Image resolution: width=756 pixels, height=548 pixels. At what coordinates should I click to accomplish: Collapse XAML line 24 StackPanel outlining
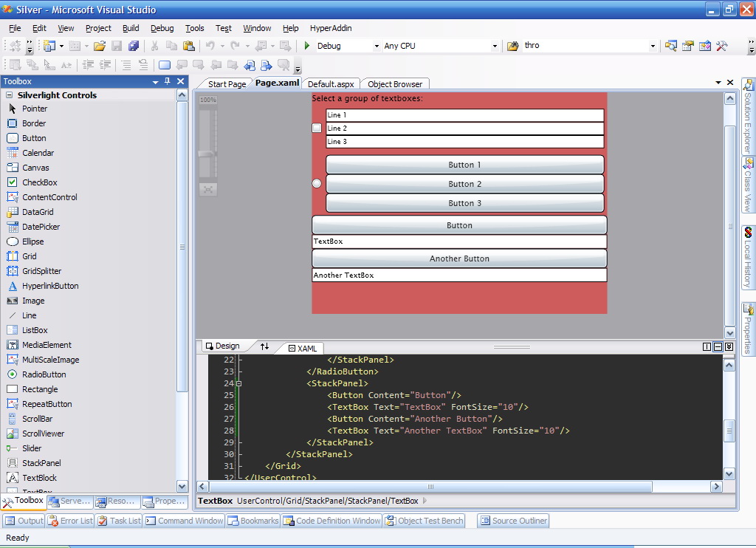tap(238, 383)
